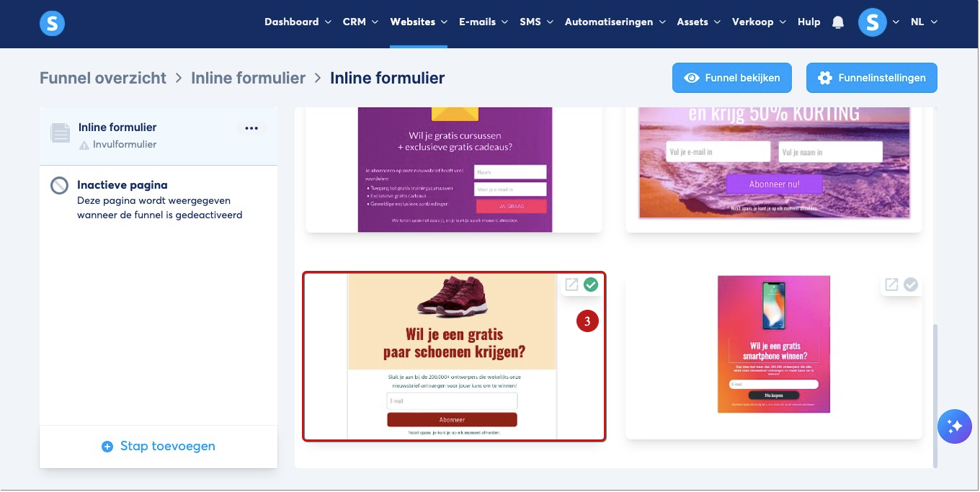Open the notifications bell
The image size is (980, 492).
pos(837,22)
